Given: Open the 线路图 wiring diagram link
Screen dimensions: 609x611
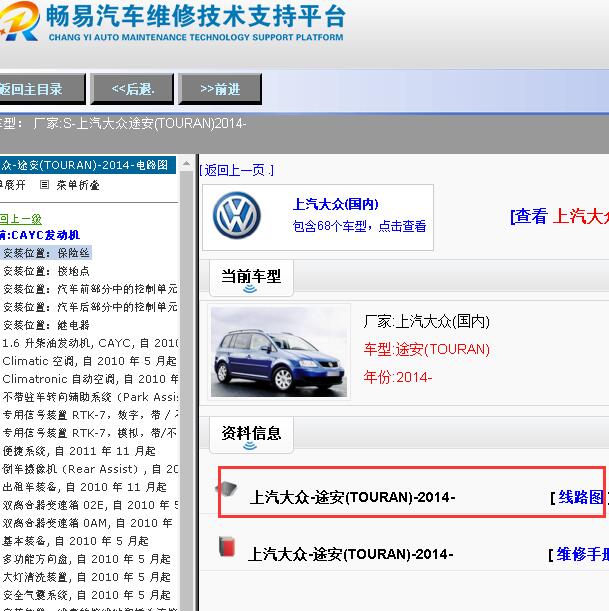Looking at the screenshot, I should 581,497.
